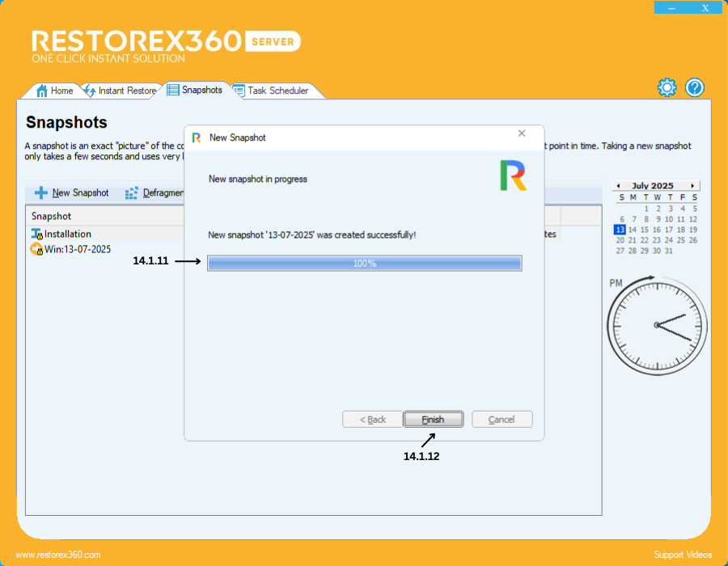
Task: Go to previous month in calendar
Action: coord(618,186)
